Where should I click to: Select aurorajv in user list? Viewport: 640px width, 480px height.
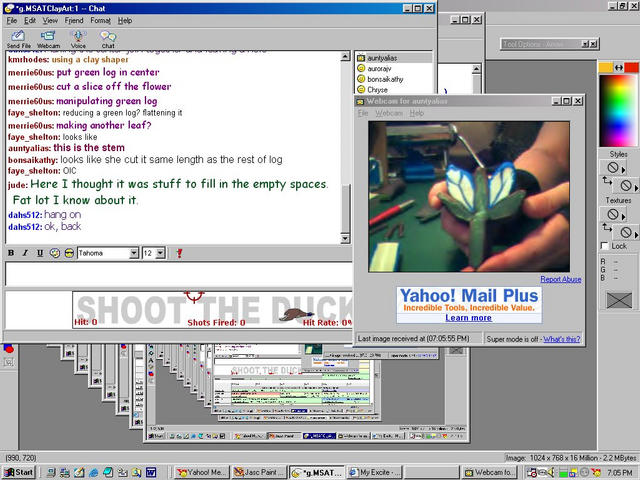(379, 69)
